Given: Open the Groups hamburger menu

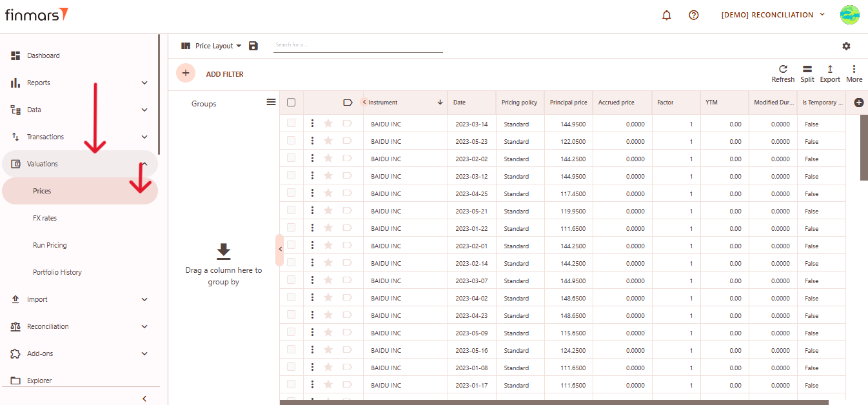Looking at the screenshot, I should click(271, 103).
